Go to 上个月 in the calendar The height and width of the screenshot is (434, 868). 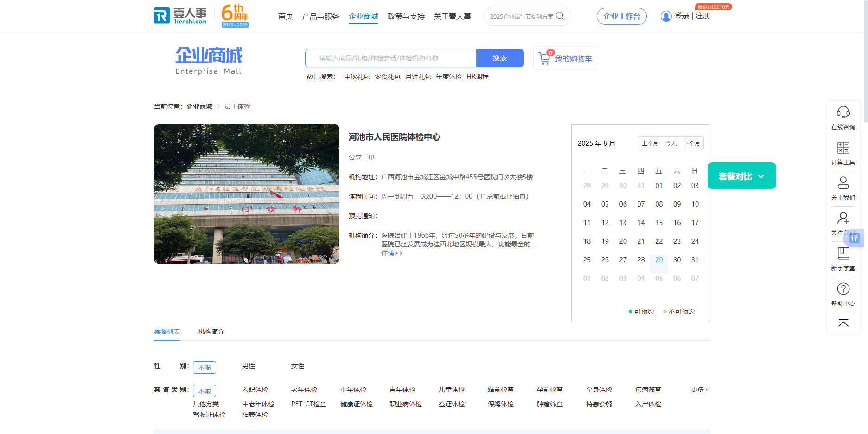tap(650, 143)
